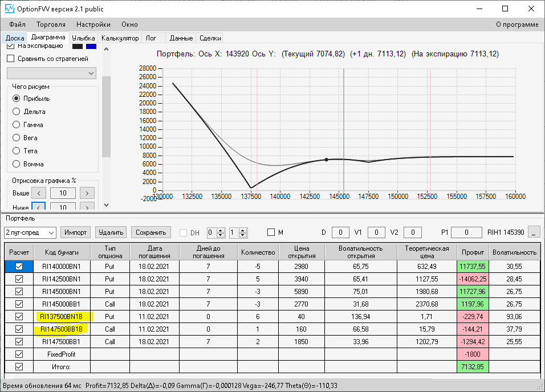This screenshot has width=545, height=392.
Task: Click the Профит column header
Action: pyautogui.click(x=473, y=252)
